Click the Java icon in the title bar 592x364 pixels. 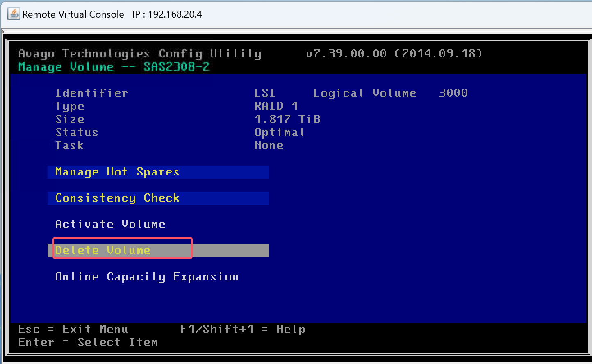tap(14, 14)
